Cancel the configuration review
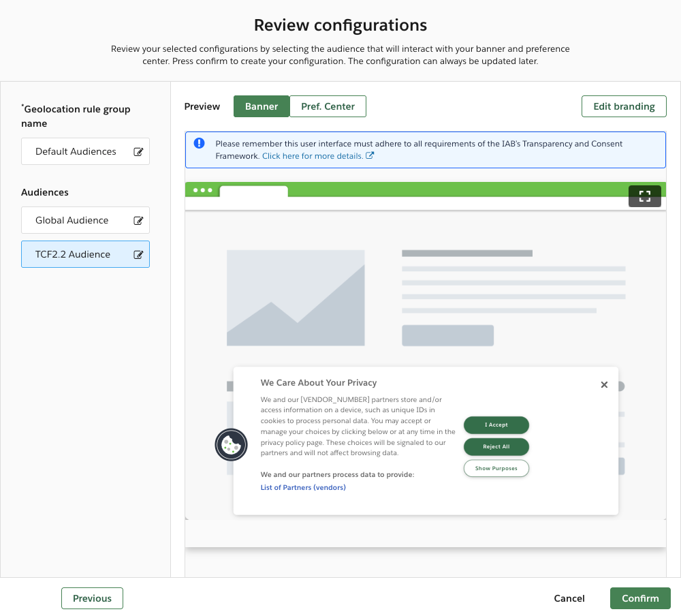 569,598
